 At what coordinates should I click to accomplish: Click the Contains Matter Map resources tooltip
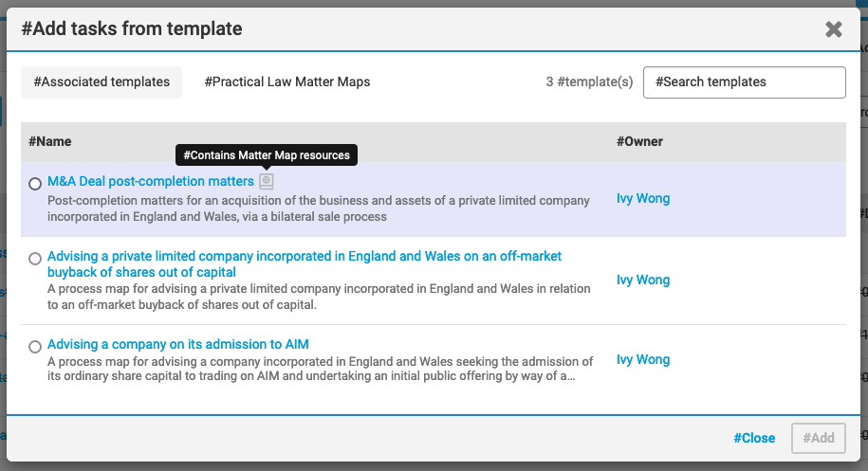[267, 154]
